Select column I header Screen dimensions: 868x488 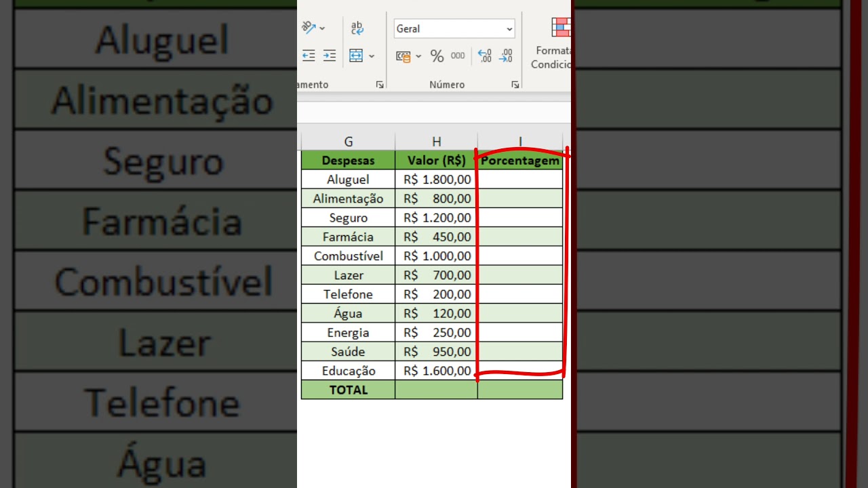click(520, 142)
